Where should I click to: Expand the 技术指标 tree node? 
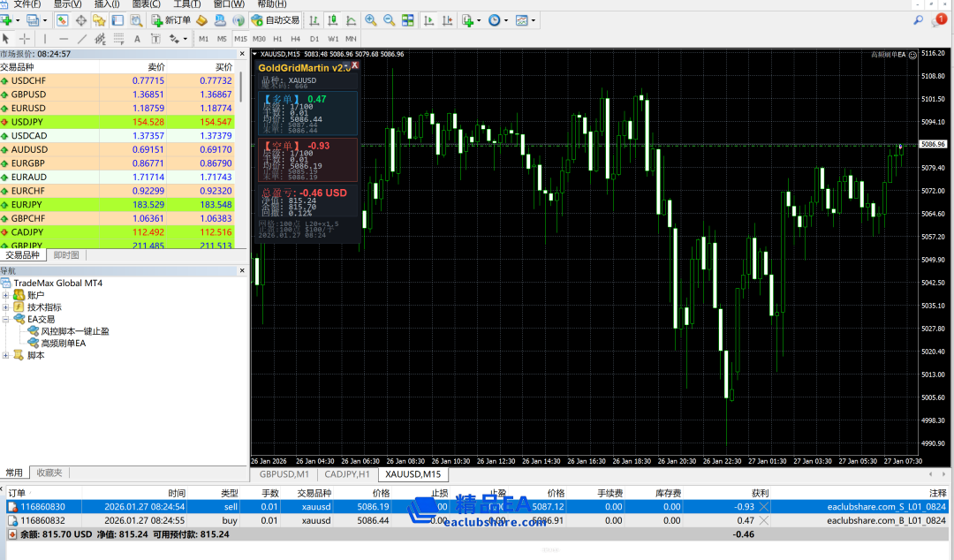pos(6,306)
